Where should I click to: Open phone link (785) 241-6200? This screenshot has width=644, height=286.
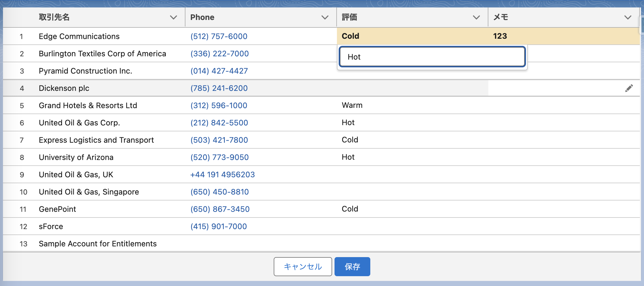click(x=219, y=88)
